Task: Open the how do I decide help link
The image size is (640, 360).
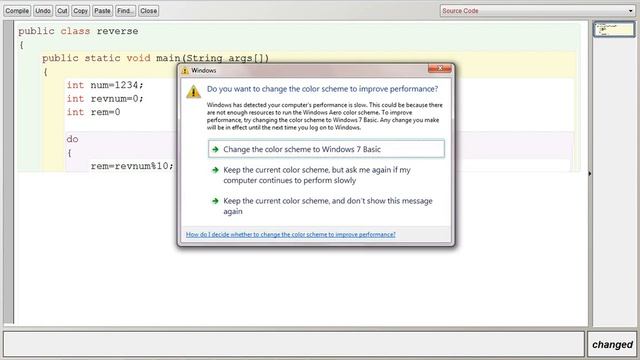Action: tap(291, 235)
